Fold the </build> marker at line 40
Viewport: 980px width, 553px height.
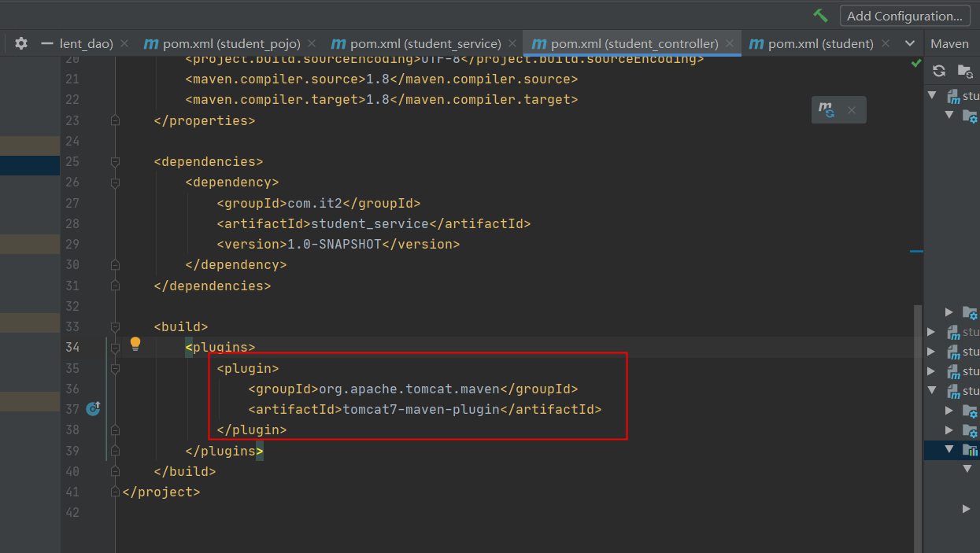pos(116,471)
